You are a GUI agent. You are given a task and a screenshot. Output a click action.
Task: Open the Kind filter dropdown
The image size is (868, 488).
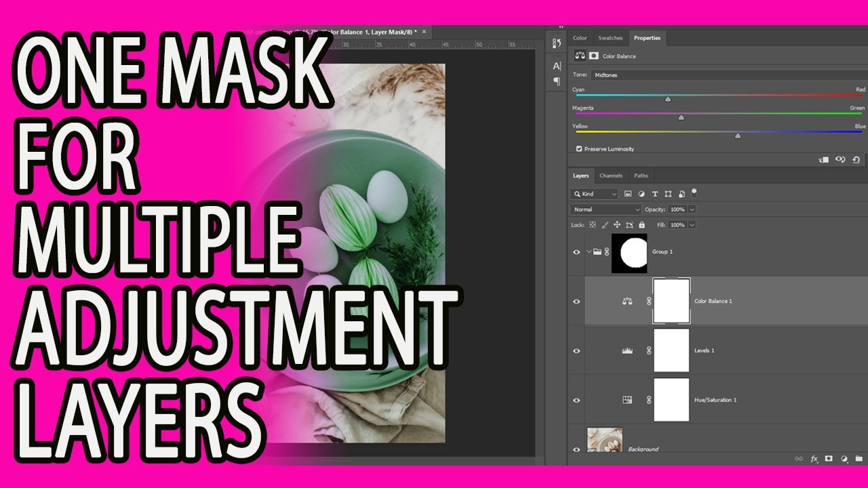point(595,194)
